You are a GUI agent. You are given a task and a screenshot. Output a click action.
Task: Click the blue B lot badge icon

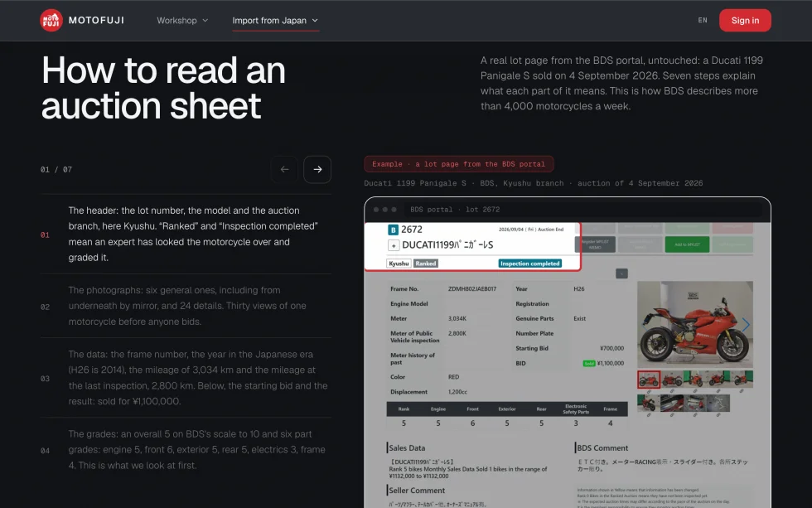(x=393, y=230)
